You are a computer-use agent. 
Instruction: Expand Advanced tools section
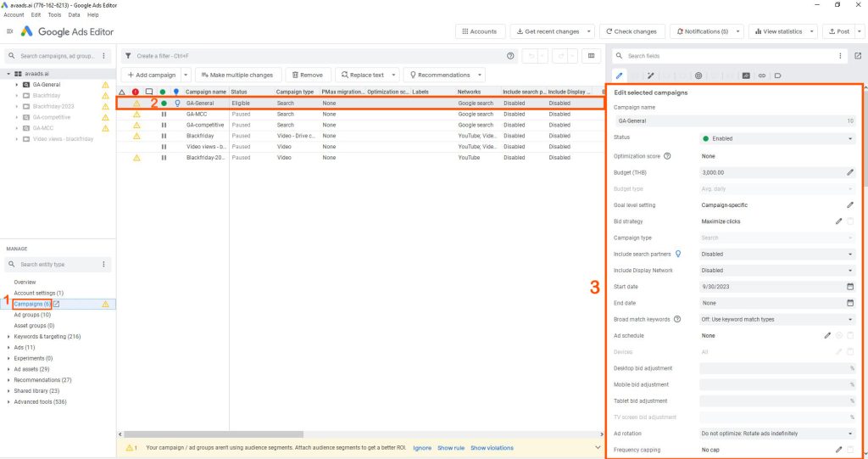point(8,402)
